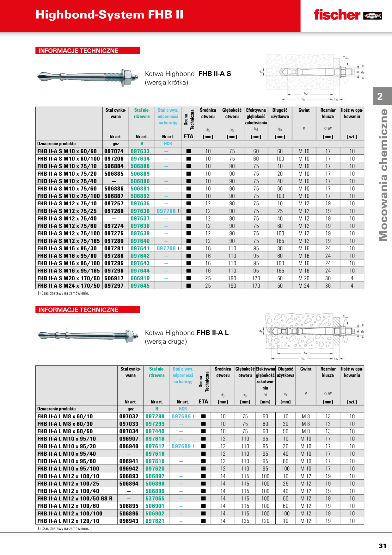This screenshot has width=392, height=555.
Task: Click the 'Stal nierdzewna' header in the second table
Action: [x=157, y=372]
